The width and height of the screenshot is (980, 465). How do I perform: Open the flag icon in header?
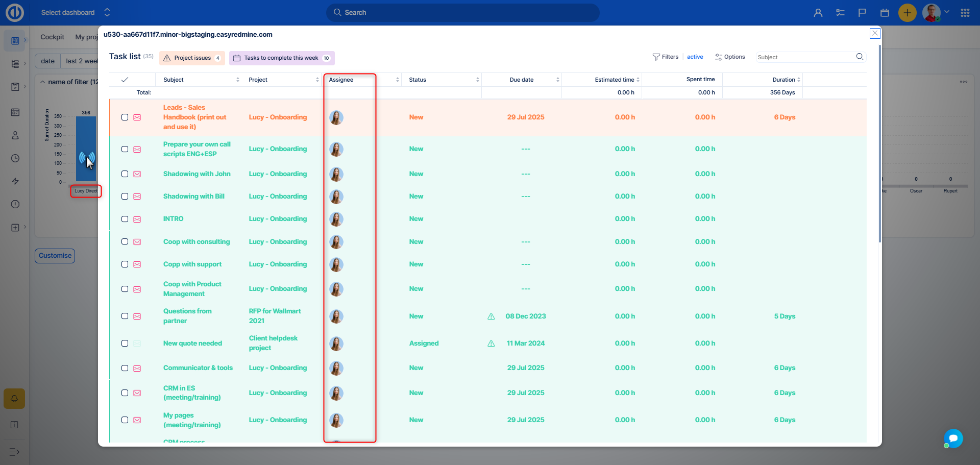(x=862, y=13)
